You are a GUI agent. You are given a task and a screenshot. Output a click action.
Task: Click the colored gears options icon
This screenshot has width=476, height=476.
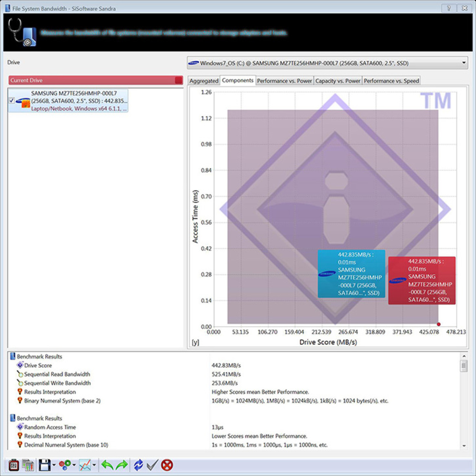65,465
